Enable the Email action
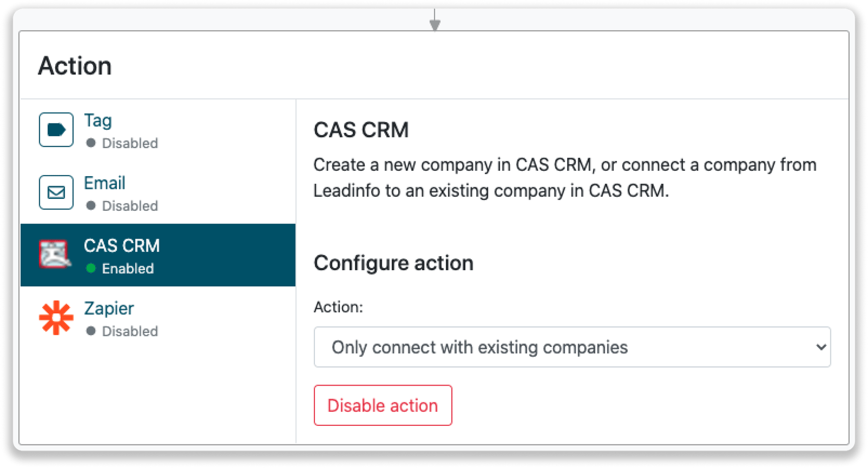 (x=104, y=183)
